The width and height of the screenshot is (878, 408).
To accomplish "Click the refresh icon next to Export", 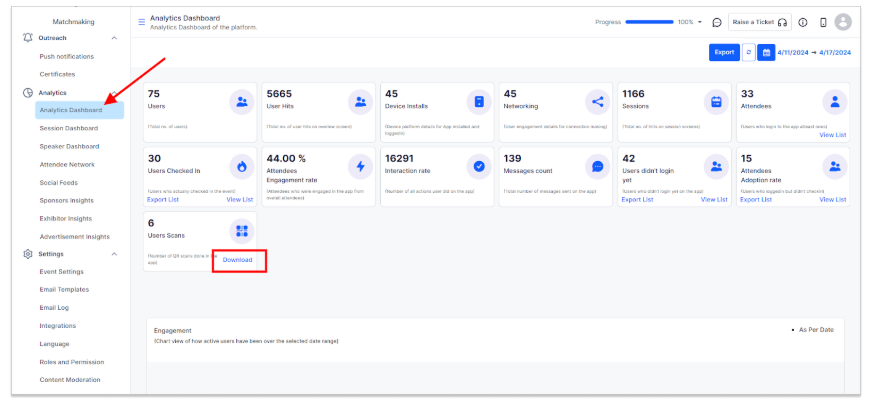I will coord(749,53).
